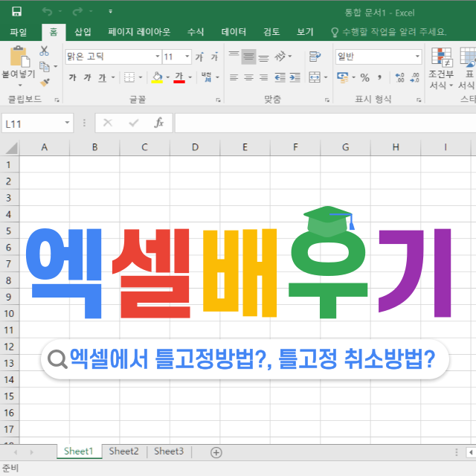Image resolution: width=476 pixels, height=476 pixels.
Task: Open the 맑은 고딕 font name dropdown
Action: [158, 57]
